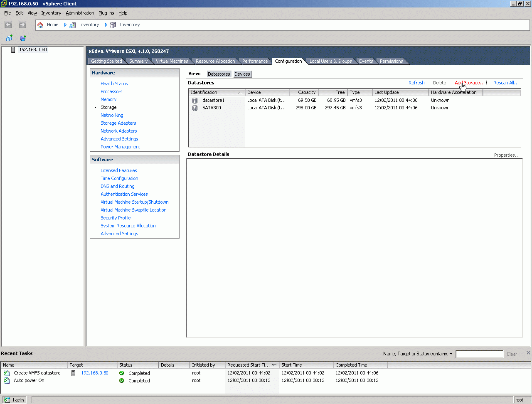
Task: Switch to the Virtual Machines tab
Action: click(172, 61)
